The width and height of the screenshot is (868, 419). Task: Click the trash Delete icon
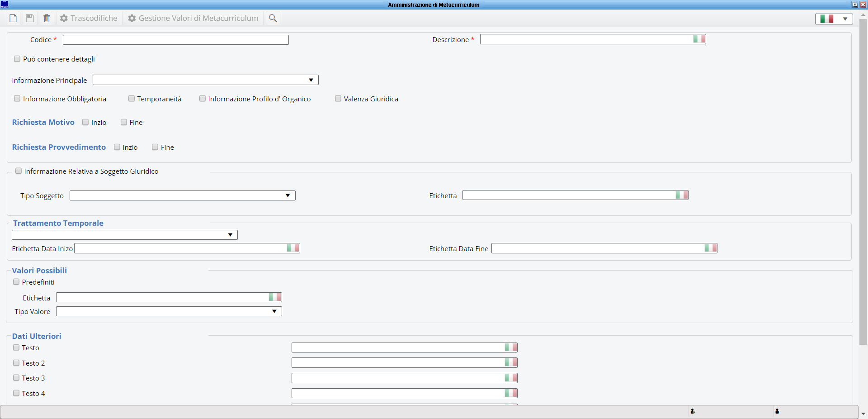47,18
